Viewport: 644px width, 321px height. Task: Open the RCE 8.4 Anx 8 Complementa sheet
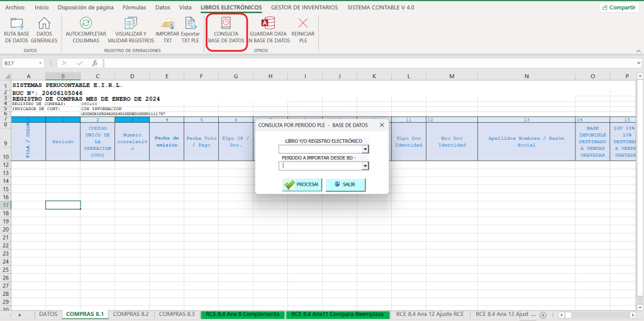coord(241,313)
